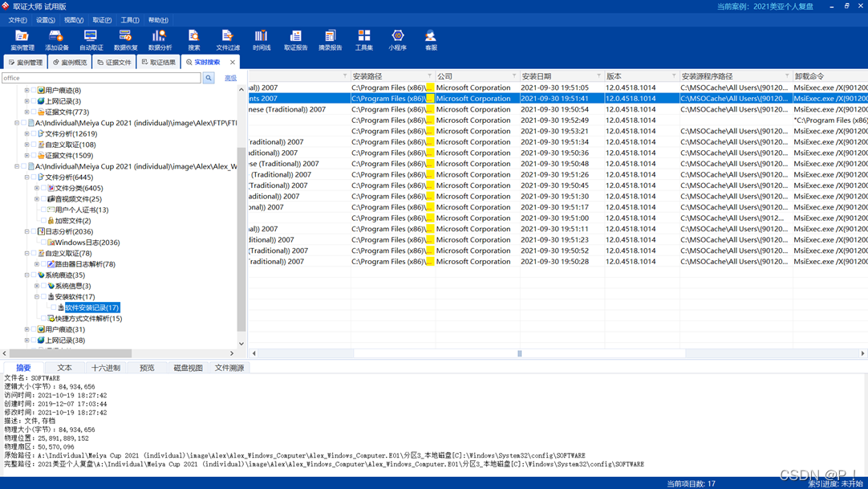Open 摘录报告 icon
Viewport: 868px width, 489px height.
coord(330,40)
